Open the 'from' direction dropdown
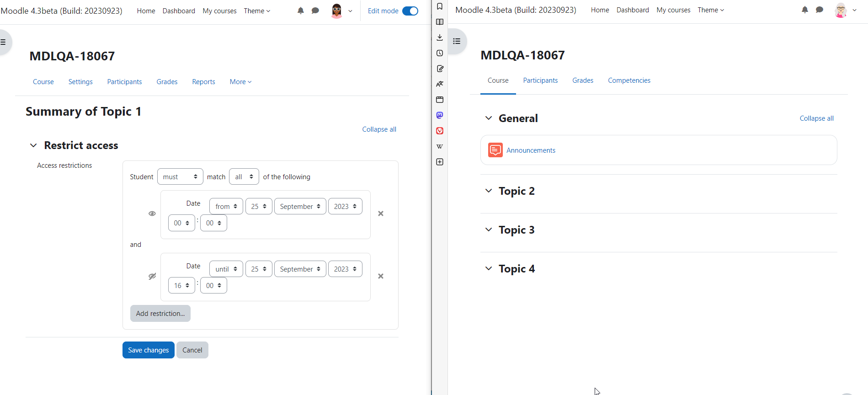Screen dimensions: 868x395 pyautogui.click(x=226, y=206)
